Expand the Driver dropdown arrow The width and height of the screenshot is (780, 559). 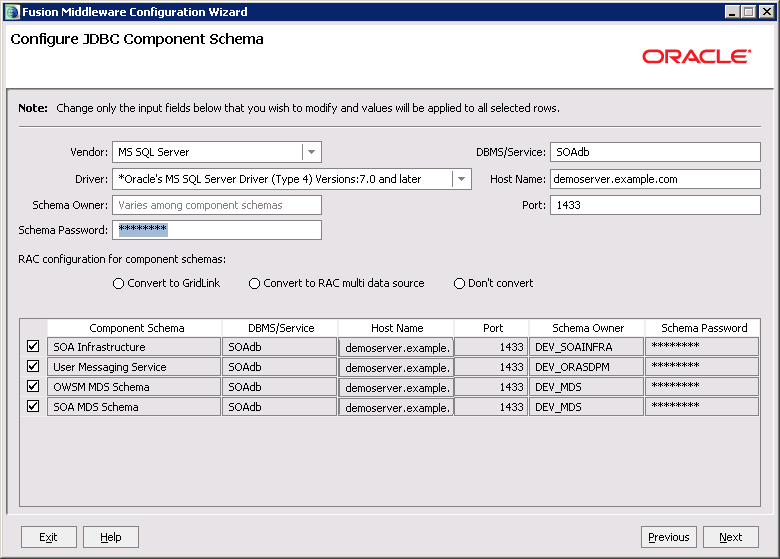click(x=461, y=179)
